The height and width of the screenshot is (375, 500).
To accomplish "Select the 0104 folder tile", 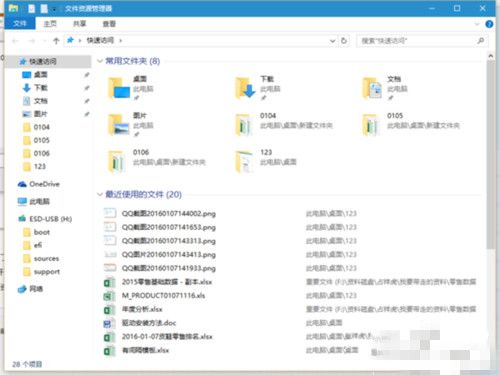I will (x=283, y=125).
